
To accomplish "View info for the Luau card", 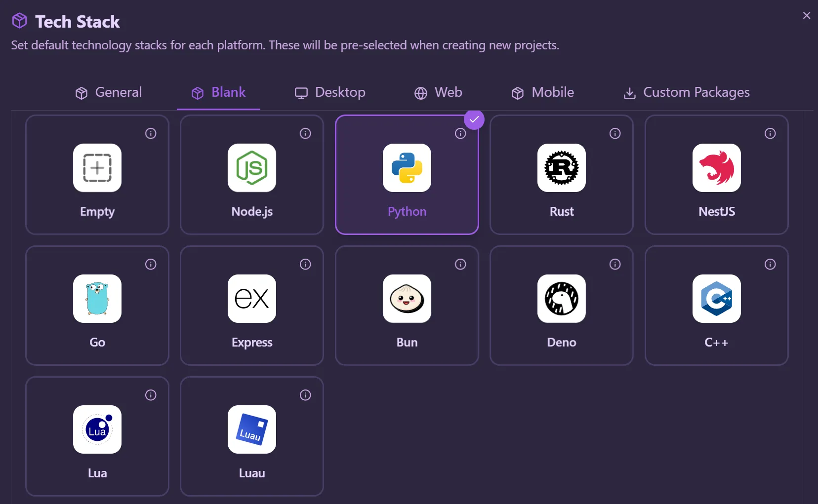I will 305,395.
